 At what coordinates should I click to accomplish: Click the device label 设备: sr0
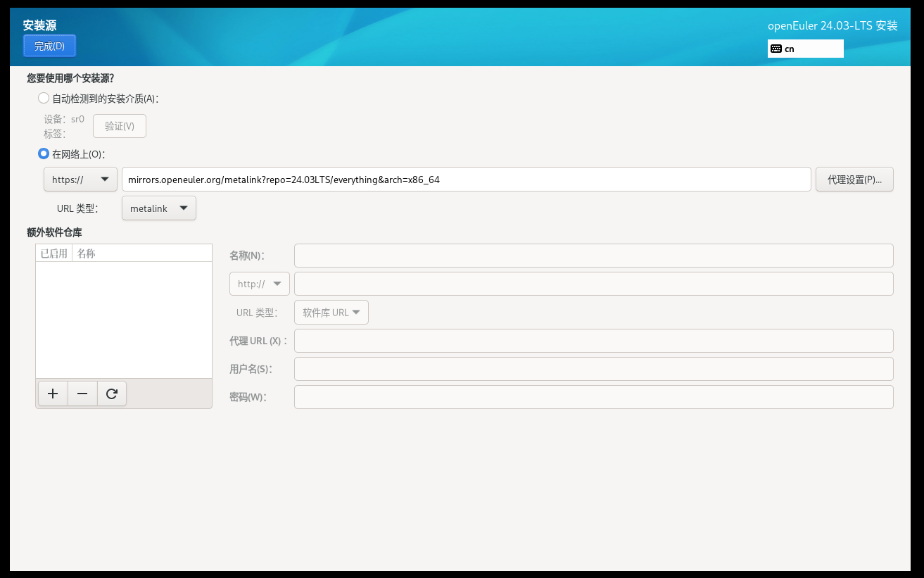pyautogui.click(x=64, y=119)
